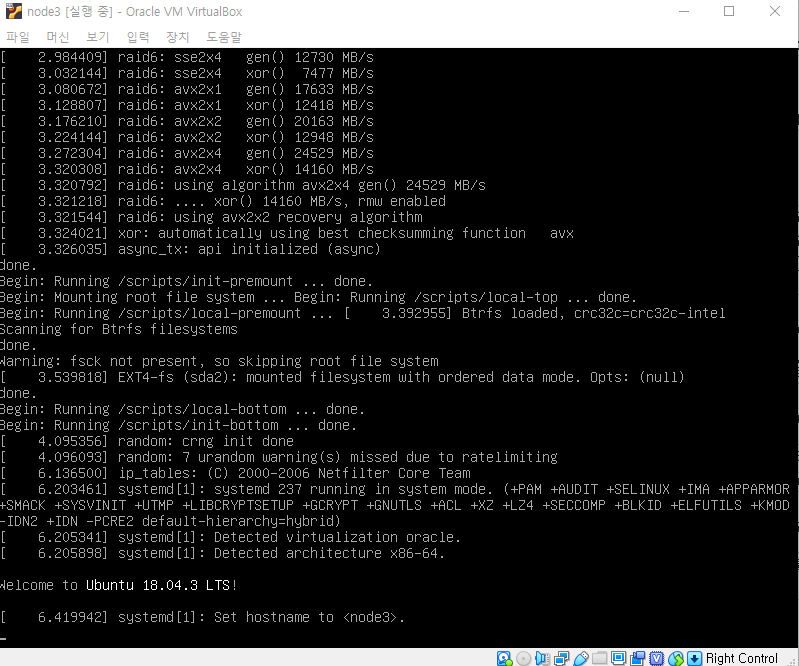
Task: Click the recording status icon
Action: click(x=637, y=658)
